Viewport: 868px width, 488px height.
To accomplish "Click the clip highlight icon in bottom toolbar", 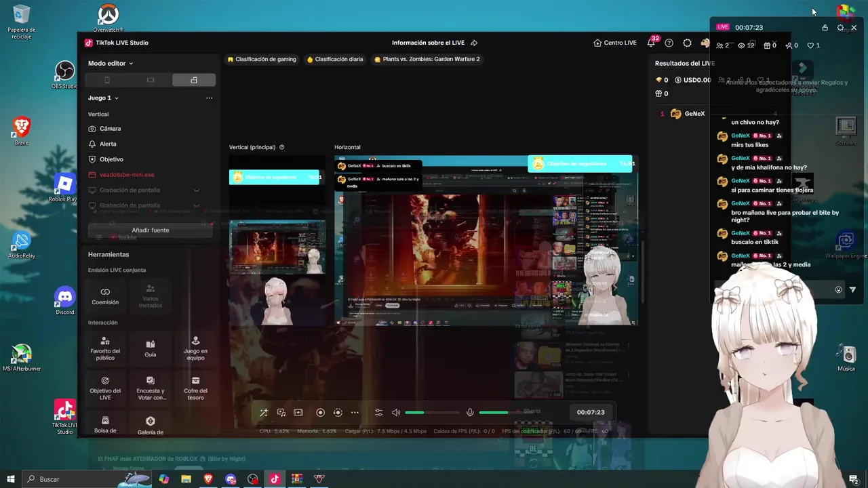I will pyautogui.click(x=298, y=412).
